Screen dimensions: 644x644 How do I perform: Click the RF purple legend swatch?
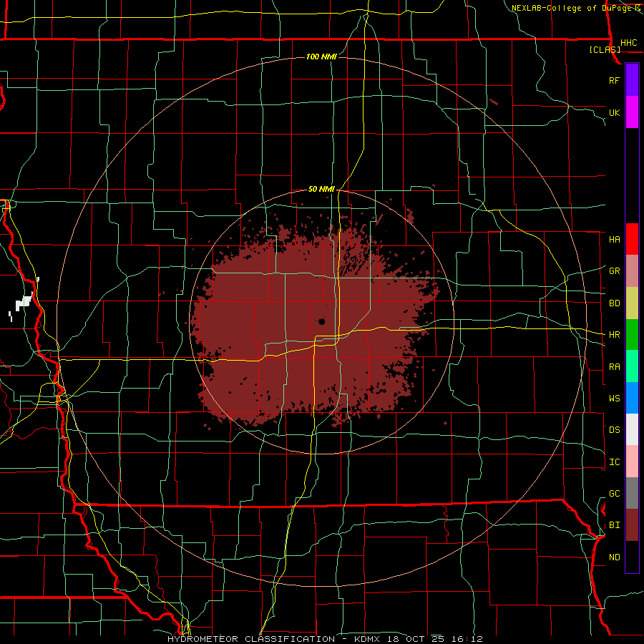pos(632,80)
